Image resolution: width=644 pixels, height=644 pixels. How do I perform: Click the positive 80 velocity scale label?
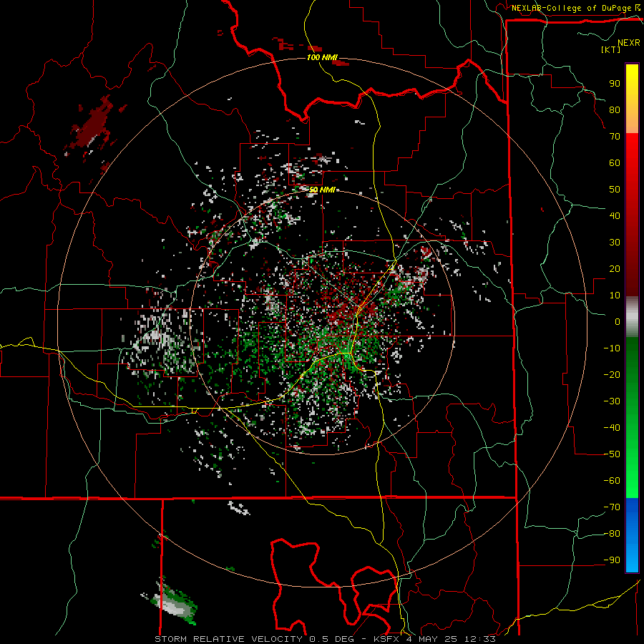coord(615,110)
